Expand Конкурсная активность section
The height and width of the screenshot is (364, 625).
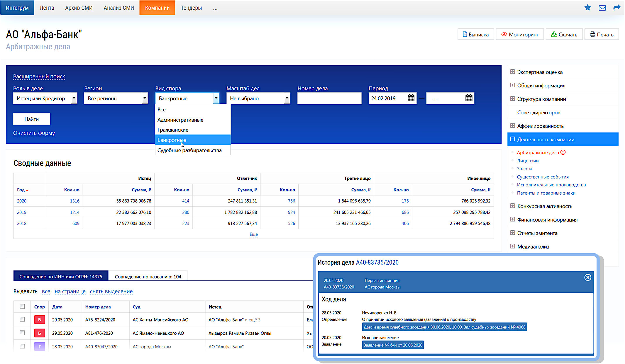point(512,206)
